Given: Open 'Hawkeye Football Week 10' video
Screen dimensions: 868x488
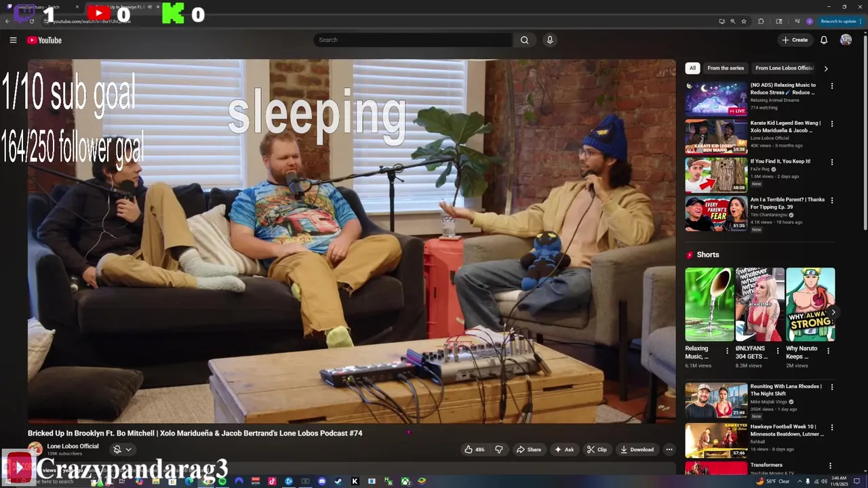Looking at the screenshot, I should point(716,439).
